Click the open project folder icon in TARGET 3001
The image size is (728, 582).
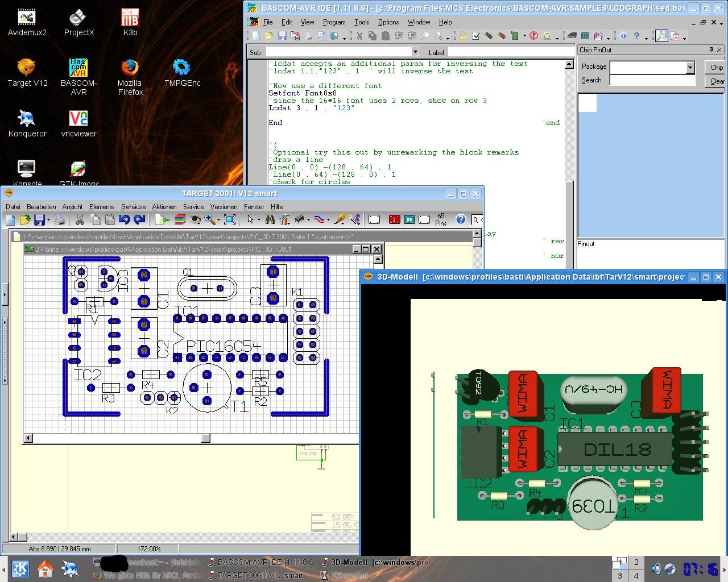24,219
